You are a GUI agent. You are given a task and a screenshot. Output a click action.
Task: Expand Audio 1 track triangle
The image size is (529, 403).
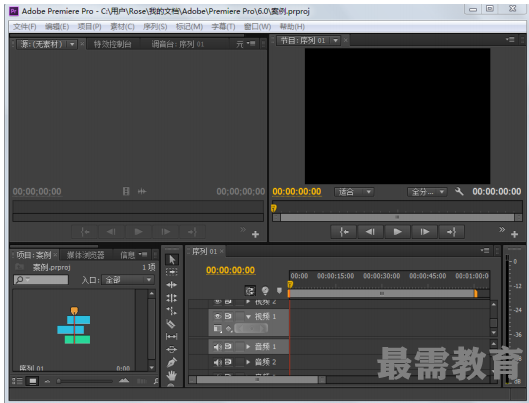pyautogui.click(x=249, y=347)
